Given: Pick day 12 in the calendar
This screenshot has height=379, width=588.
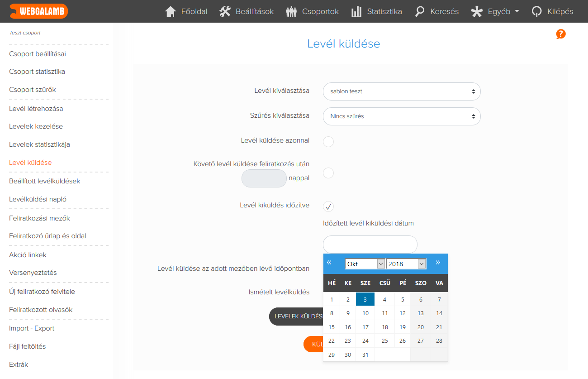Looking at the screenshot, I should tap(403, 313).
